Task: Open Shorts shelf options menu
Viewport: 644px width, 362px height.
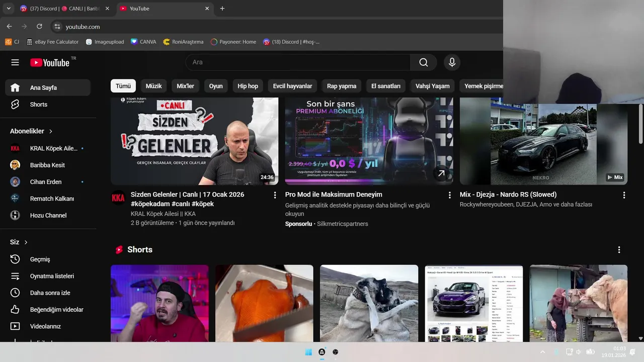Action: click(619, 250)
